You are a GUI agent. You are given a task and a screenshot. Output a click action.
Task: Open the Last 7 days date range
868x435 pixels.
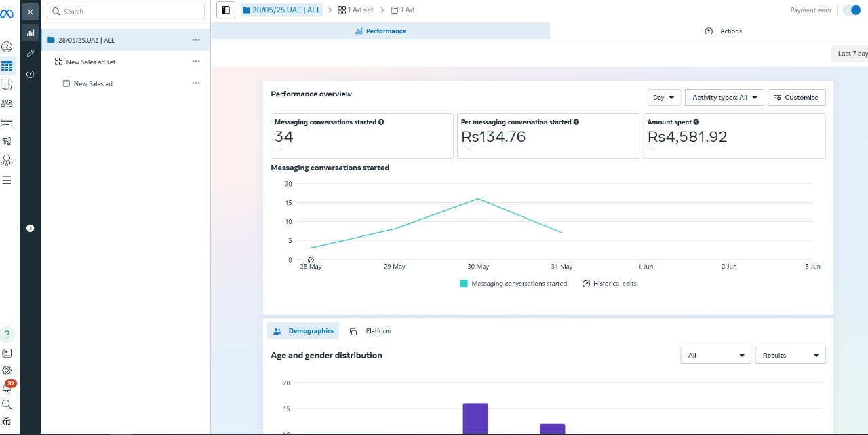coord(850,54)
